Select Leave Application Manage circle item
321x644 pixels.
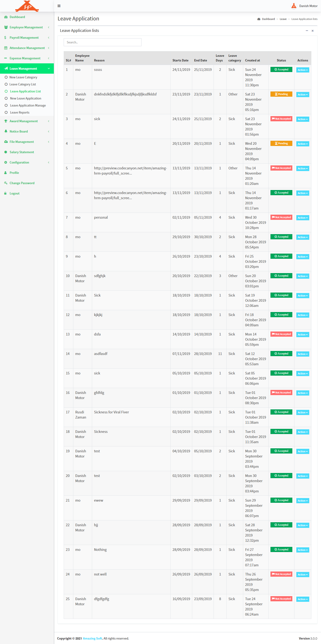coord(6,106)
